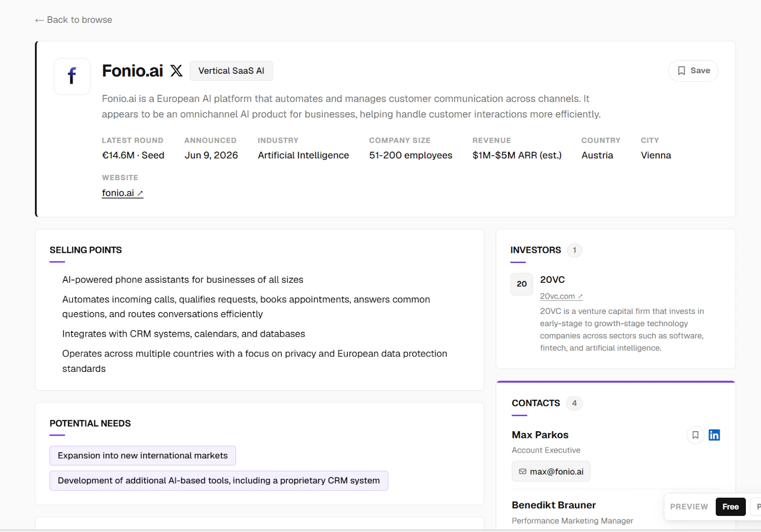Click the Artificial Intelligence industry value
Screen dimensions: 761x532
[x=303, y=155]
